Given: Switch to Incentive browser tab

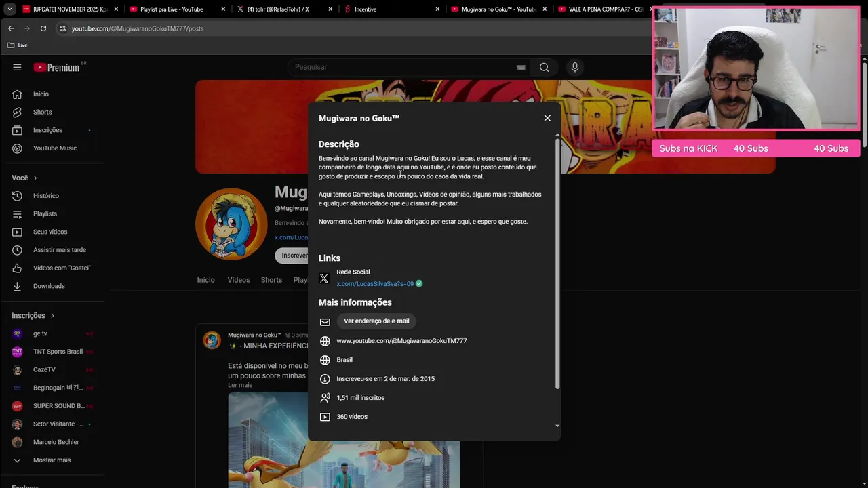Looking at the screenshot, I should click(391, 9).
